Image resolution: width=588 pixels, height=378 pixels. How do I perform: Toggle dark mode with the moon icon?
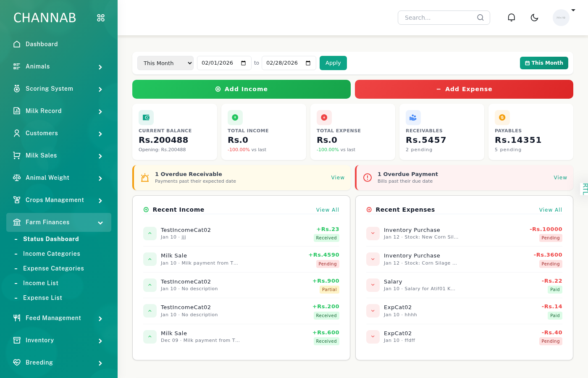point(534,18)
